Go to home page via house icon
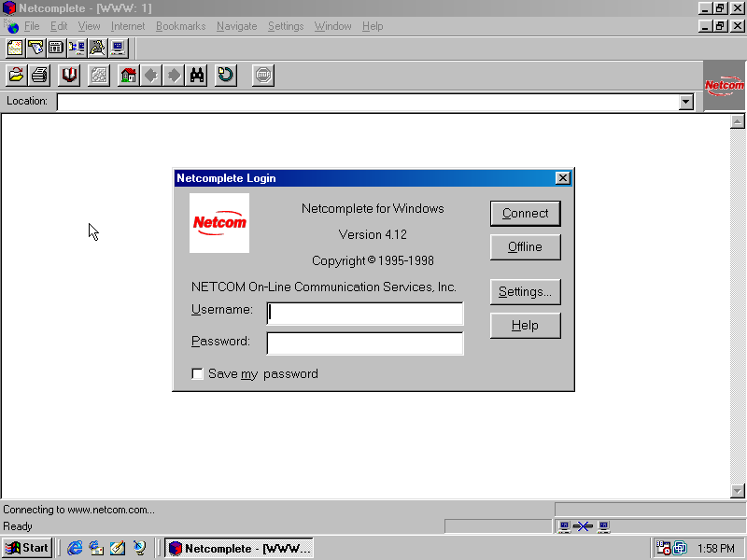 coord(129,76)
